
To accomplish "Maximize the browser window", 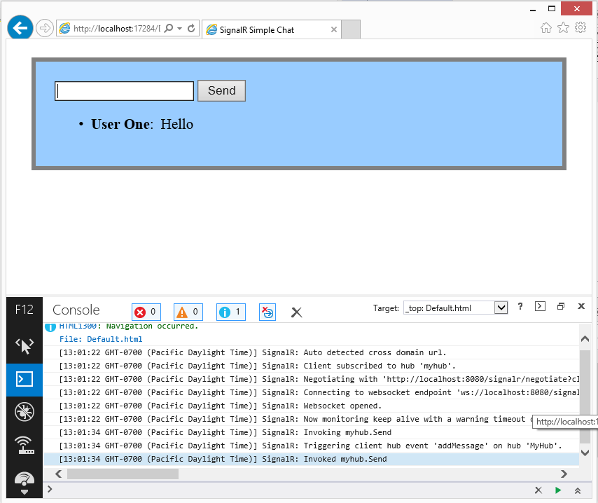I will click(x=551, y=8).
